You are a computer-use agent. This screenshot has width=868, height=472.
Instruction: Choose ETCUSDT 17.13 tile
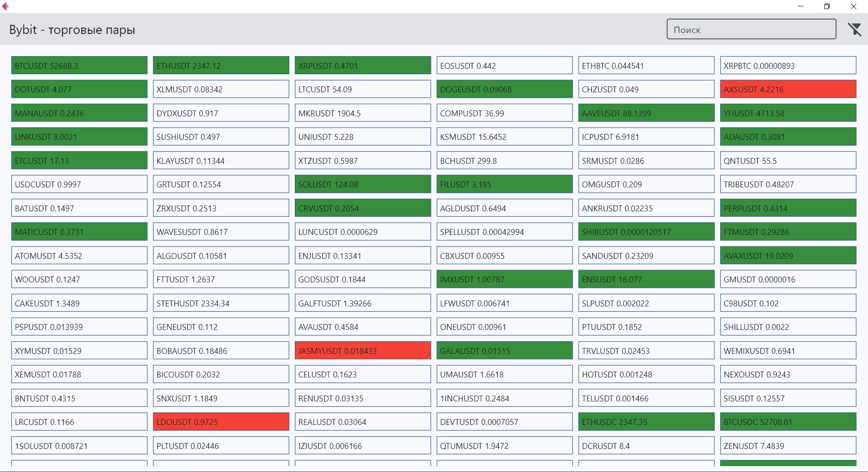(x=79, y=161)
